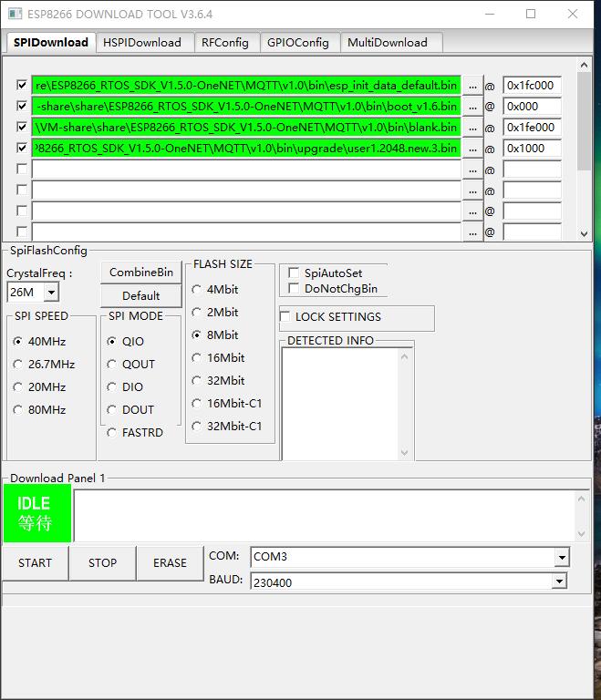The width and height of the screenshot is (601, 700).
Task: Open the BAUD rate dropdown
Action: point(558,582)
